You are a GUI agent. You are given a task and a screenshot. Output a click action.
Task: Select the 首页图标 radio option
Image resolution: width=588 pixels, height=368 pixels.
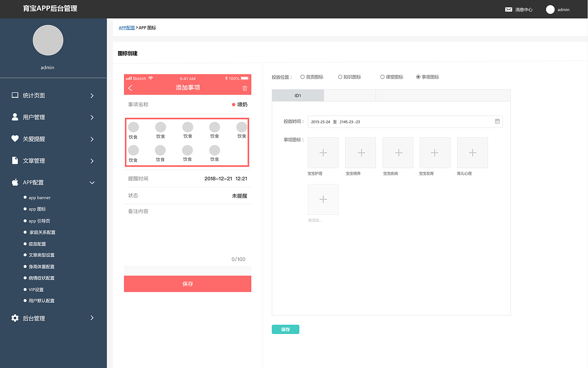(302, 77)
